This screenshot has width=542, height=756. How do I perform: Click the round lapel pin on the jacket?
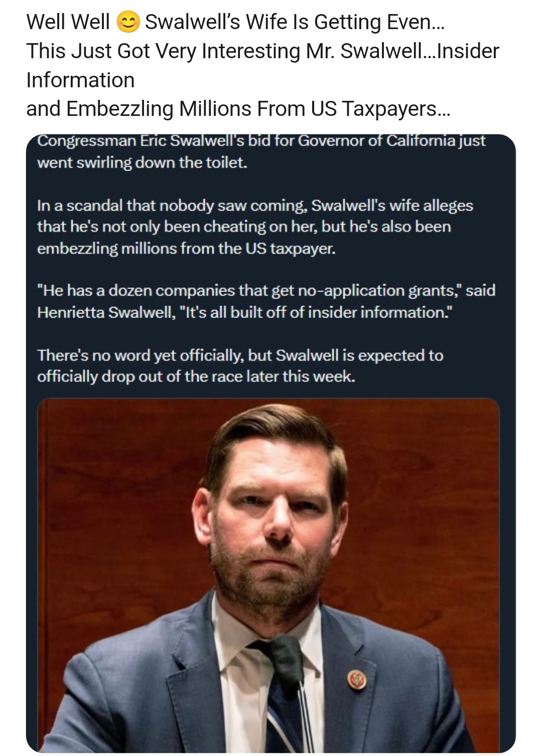click(357, 680)
